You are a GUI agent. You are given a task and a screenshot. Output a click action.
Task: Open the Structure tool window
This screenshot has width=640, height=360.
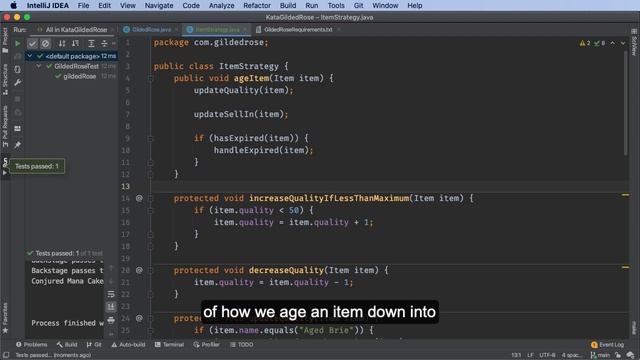point(5,79)
